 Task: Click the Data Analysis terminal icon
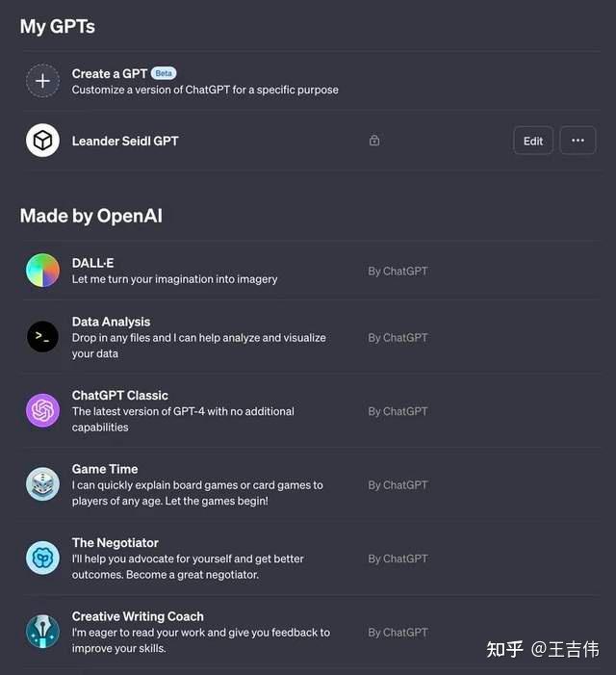42,337
